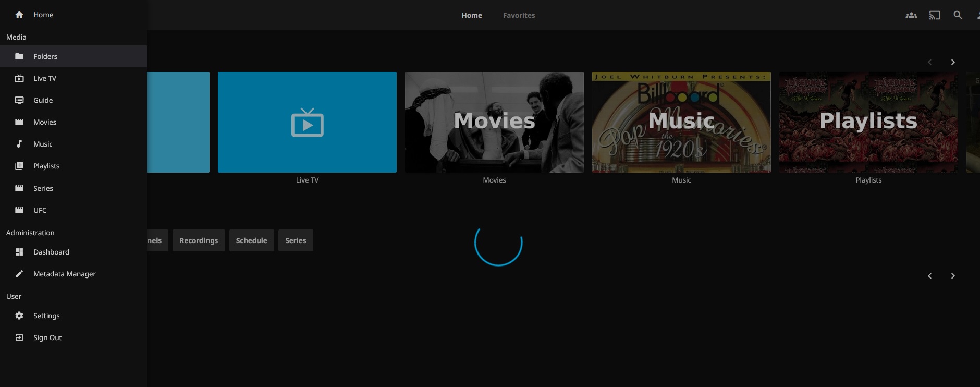Select the Home tab in header
The height and width of the screenshot is (387, 980).
[x=471, y=15]
